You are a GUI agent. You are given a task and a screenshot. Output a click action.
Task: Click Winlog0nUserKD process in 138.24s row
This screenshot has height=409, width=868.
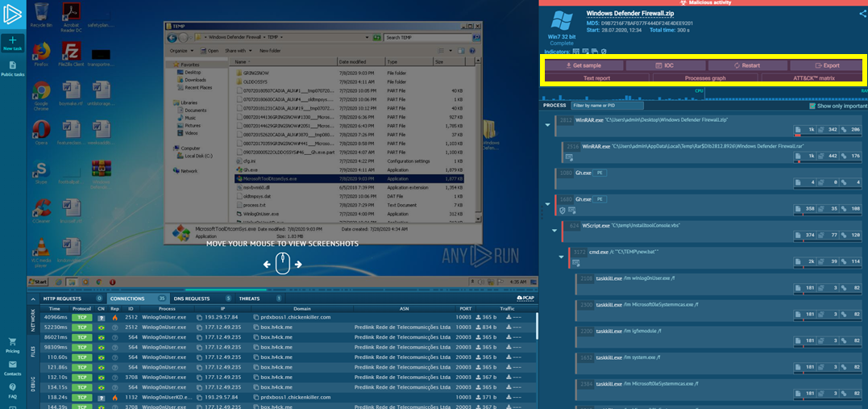(x=168, y=398)
